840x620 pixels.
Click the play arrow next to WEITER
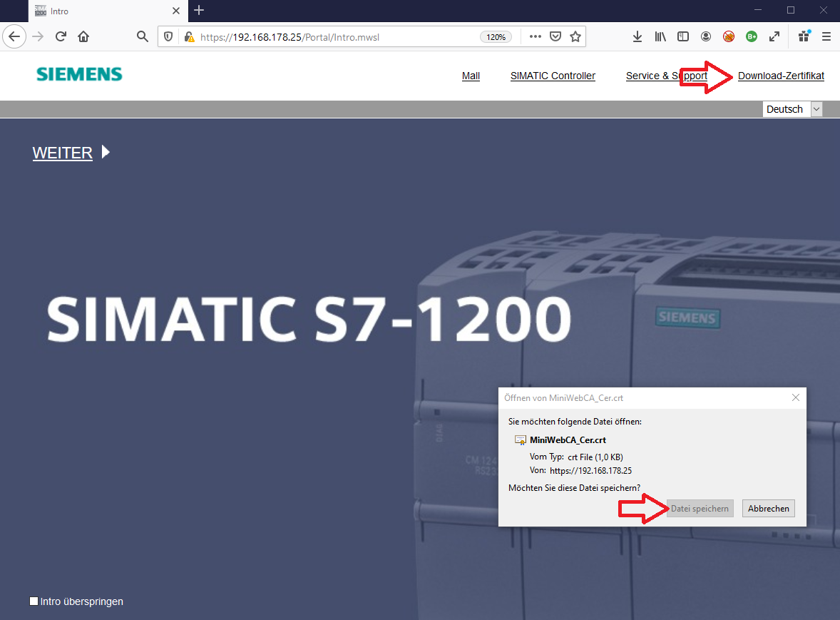point(106,152)
